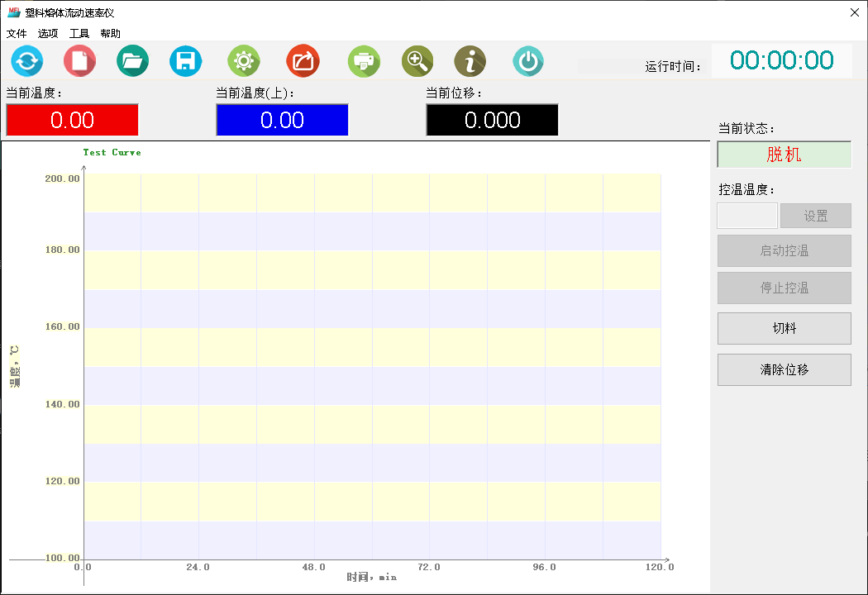The height and width of the screenshot is (595, 868).
Task: Open a saved test file via folder icon
Action: pos(132,61)
